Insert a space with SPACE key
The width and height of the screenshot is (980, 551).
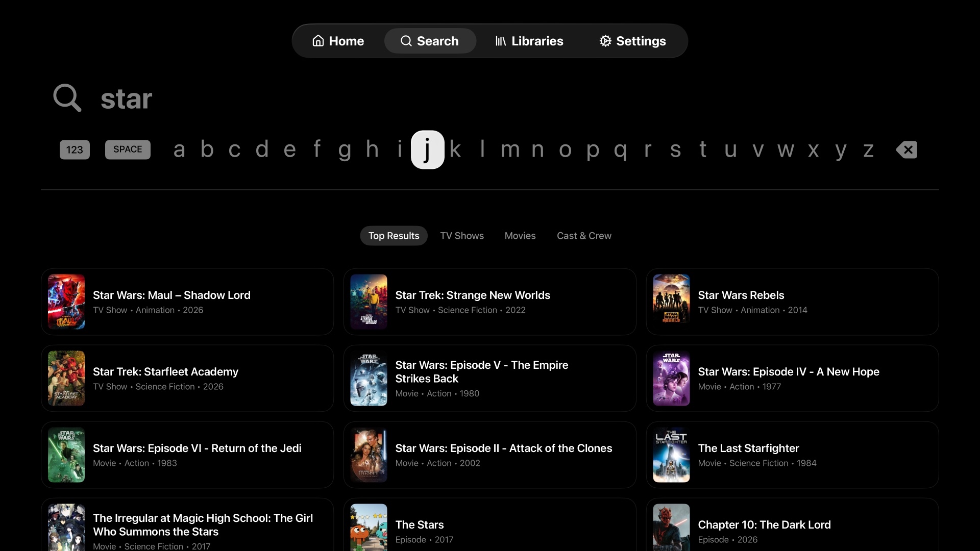coord(128,149)
